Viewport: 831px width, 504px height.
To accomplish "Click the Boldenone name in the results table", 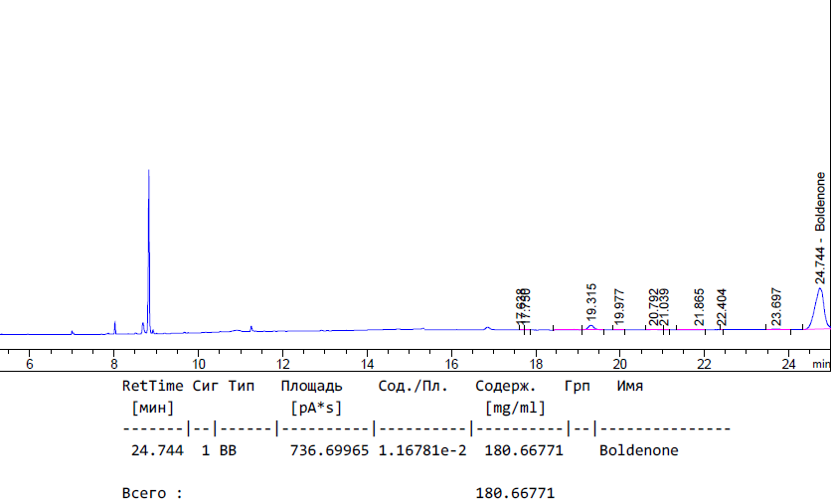I will tap(639, 450).
